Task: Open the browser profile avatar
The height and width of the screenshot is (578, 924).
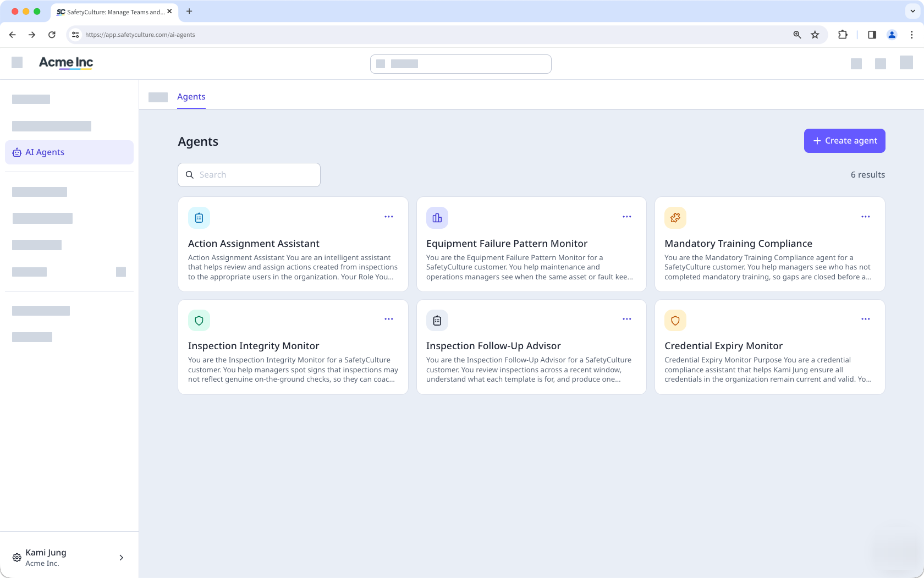Action: pos(892,35)
